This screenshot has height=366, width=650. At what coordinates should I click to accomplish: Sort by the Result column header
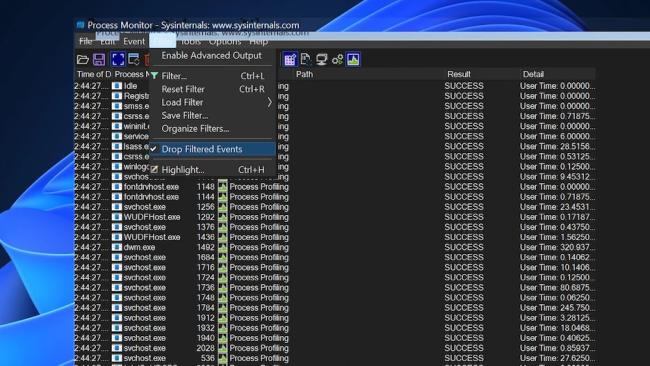[x=481, y=75]
